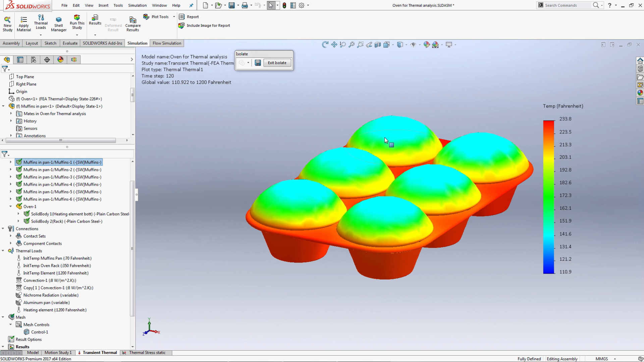Expand the Contact Sets node
The image size is (644, 362).
pos(11,236)
